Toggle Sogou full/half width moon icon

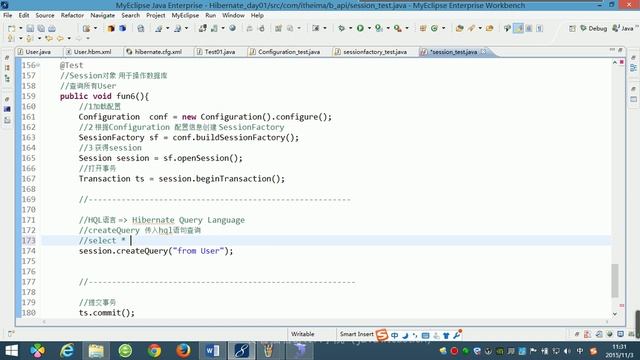405,335
